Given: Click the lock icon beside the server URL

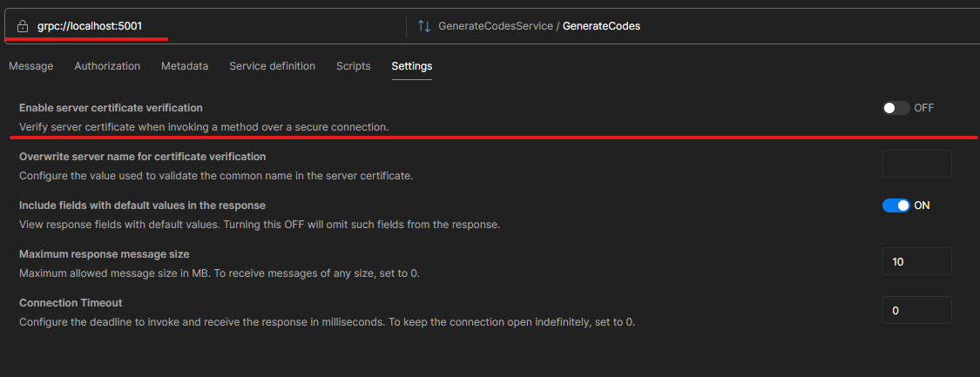Looking at the screenshot, I should [23, 26].
